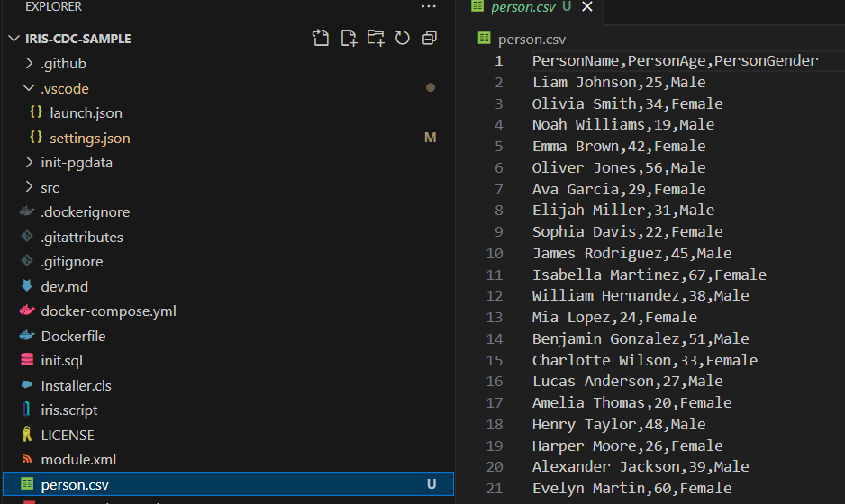This screenshot has width=845, height=504.
Task: Collapse all folders in Explorer
Action: click(430, 39)
